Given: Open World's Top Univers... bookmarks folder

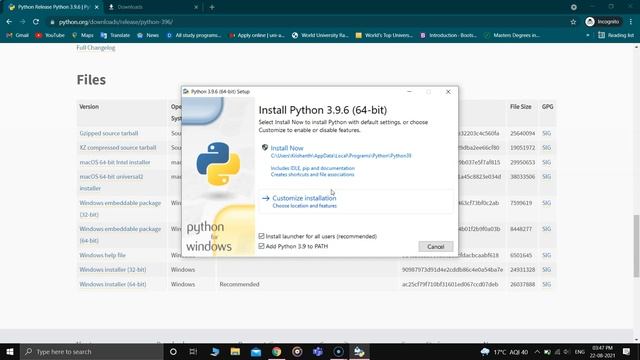Looking at the screenshot, I should point(384,36).
